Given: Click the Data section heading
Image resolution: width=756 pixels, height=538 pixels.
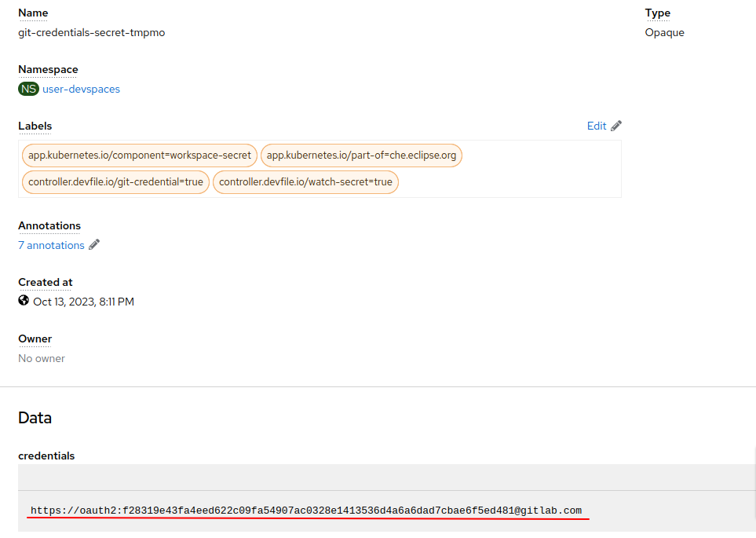Looking at the screenshot, I should click(x=35, y=417).
